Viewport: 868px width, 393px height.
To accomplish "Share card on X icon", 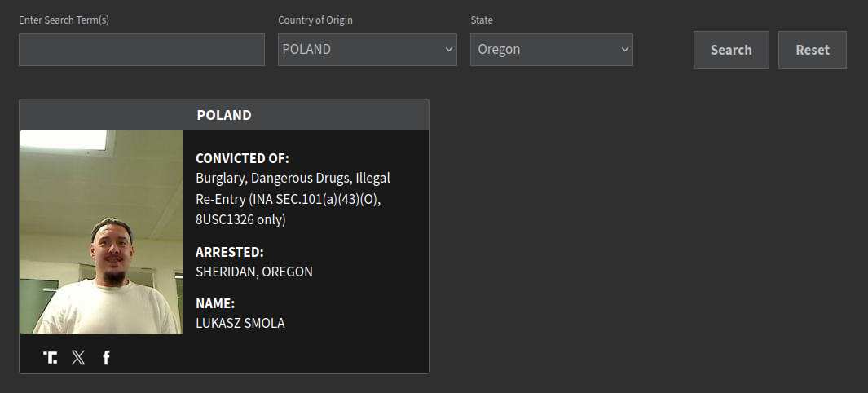I will click(78, 358).
